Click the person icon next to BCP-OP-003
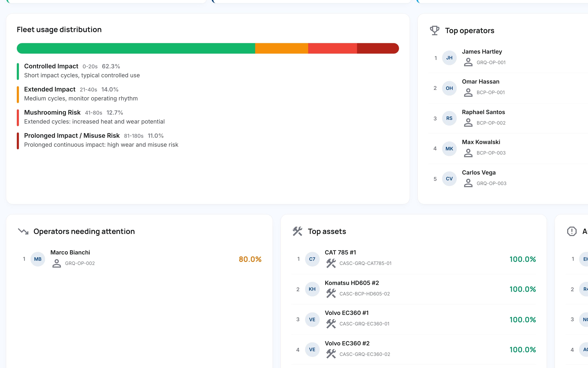588x368 pixels. coord(468,153)
